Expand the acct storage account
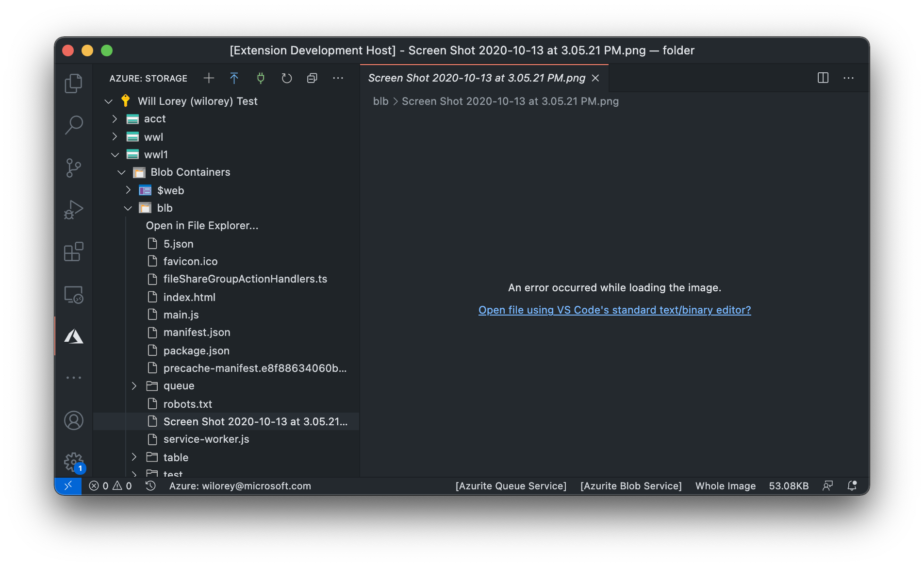The image size is (924, 567). (115, 118)
